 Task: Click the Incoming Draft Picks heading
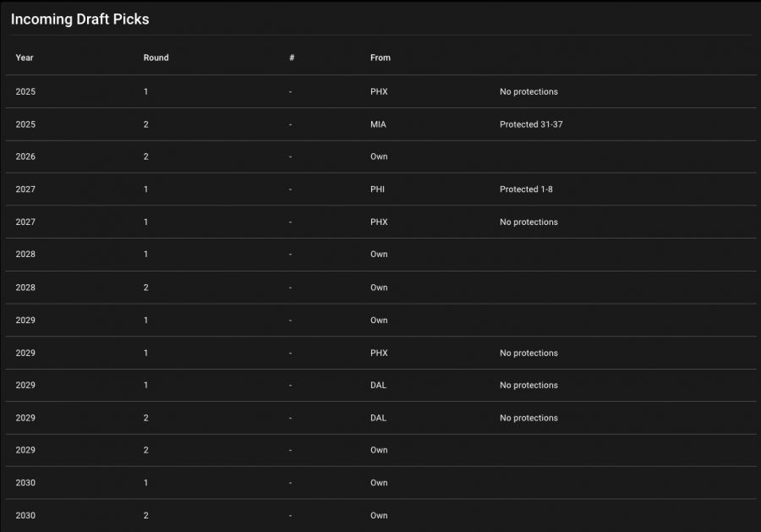pyautogui.click(x=79, y=19)
